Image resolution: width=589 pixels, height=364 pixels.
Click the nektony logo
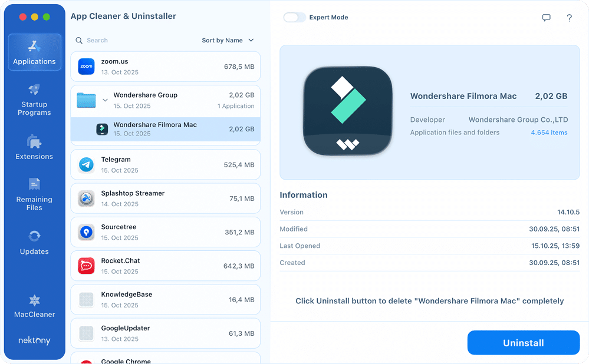34,340
